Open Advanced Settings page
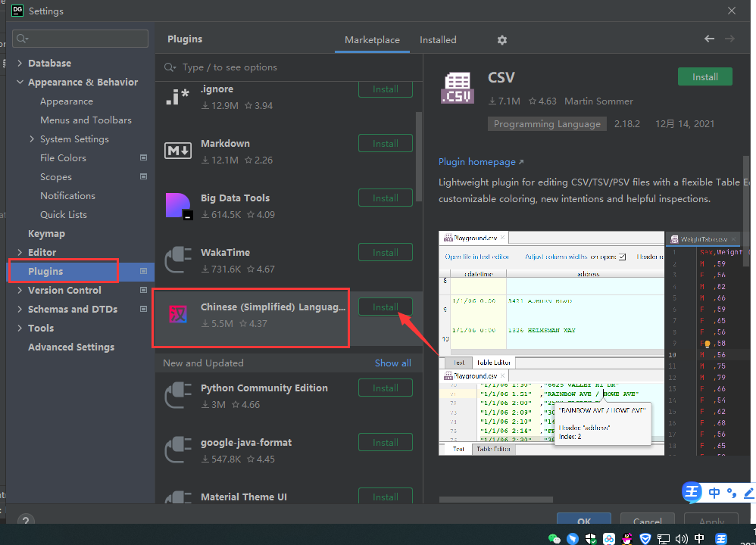The width and height of the screenshot is (756, 545). tap(71, 347)
